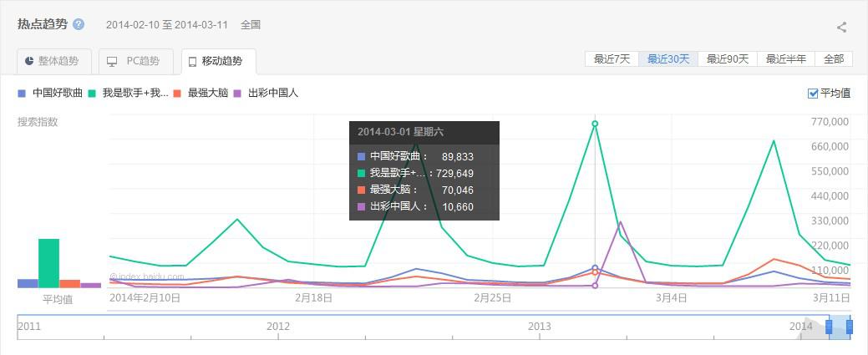Toggle the 出彩中国人 legend series
Viewport: 868px width, 355px height.
(266, 93)
